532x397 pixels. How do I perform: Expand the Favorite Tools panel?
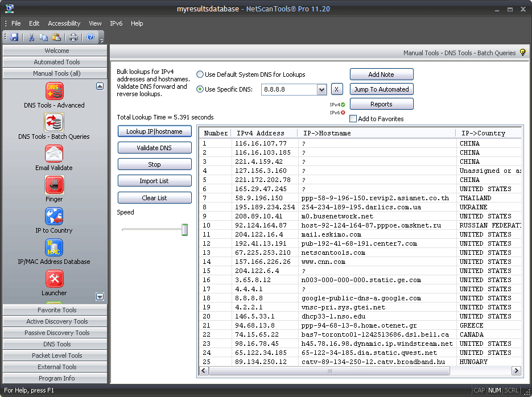55,310
